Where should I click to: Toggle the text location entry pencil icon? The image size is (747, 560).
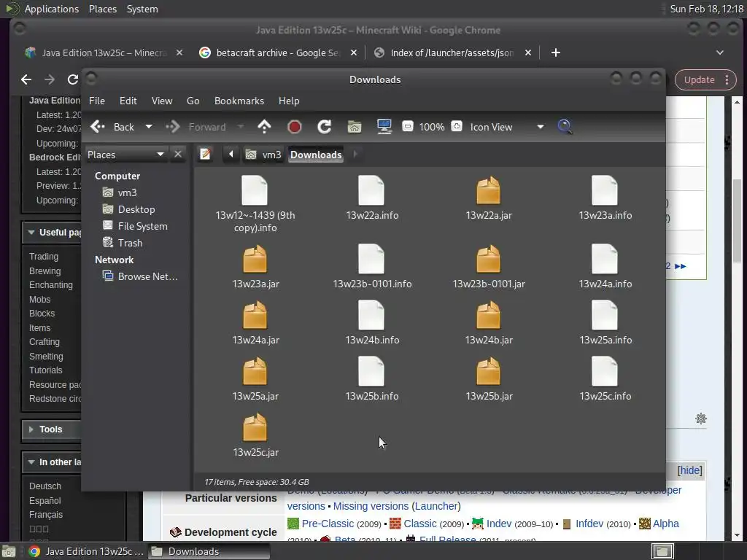point(205,155)
